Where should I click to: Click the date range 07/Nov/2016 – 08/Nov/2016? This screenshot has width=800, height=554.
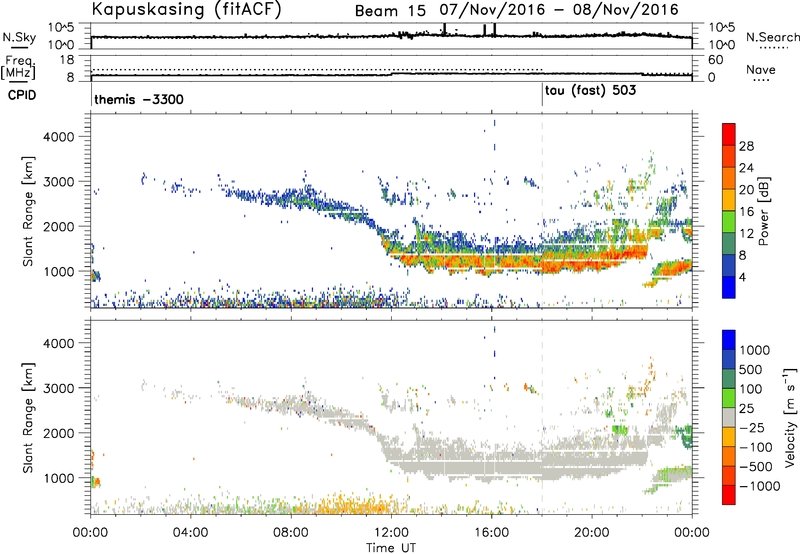click(x=559, y=10)
